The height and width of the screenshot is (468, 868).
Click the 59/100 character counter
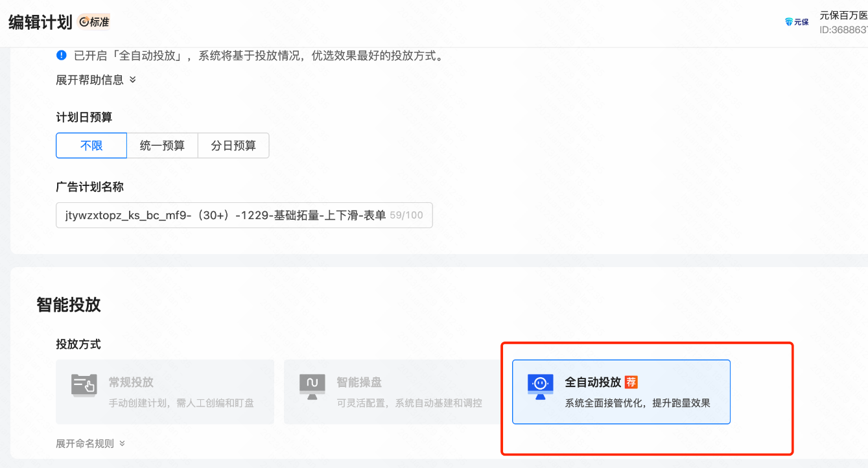pos(405,215)
